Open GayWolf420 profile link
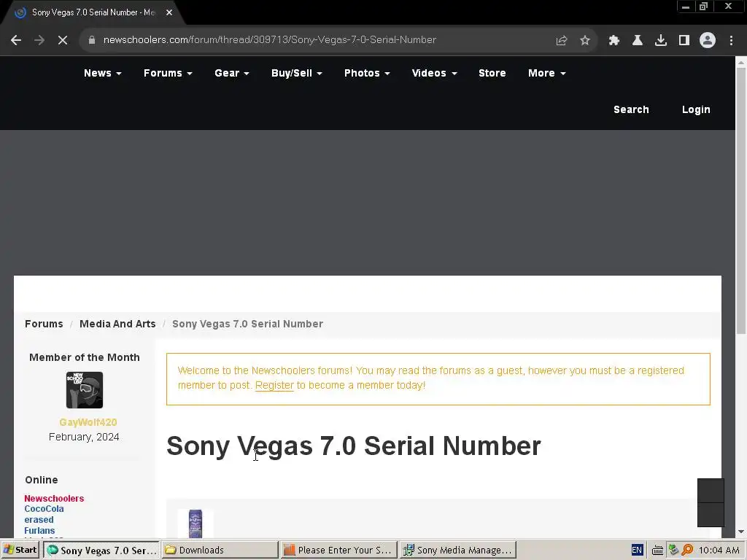The height and width of the screenshot is (560, 747). click(88, 422)
